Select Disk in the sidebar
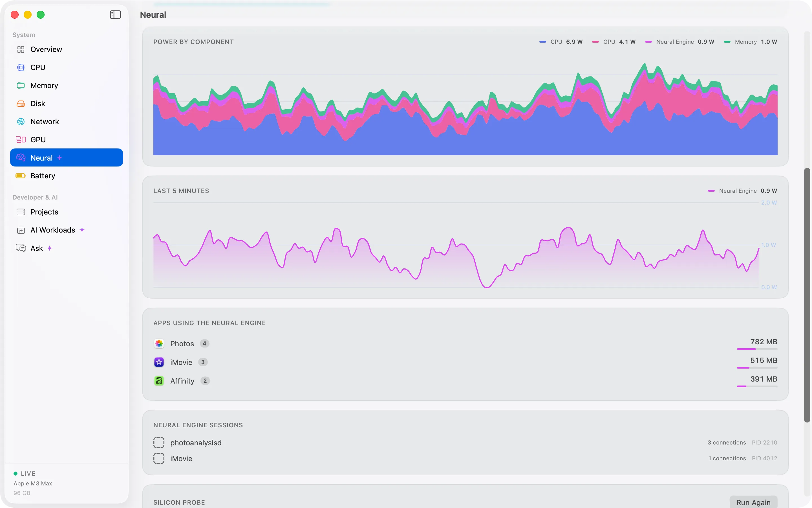 click(67, 104)
